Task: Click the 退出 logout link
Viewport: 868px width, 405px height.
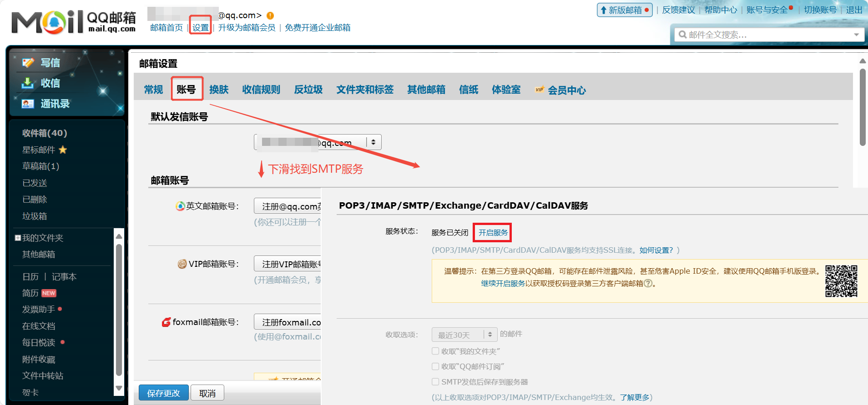Action: (854, 10)
